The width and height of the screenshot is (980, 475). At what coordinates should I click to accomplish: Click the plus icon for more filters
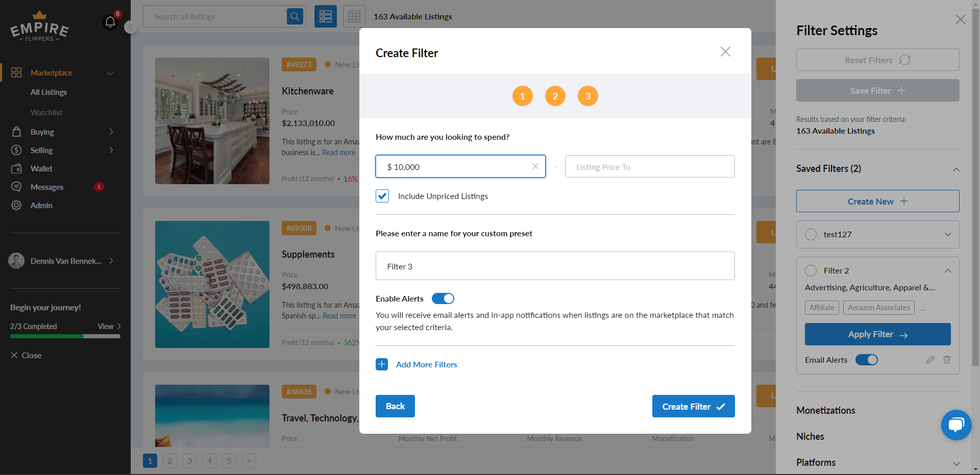pyautogui.click(x=382, y=364)
